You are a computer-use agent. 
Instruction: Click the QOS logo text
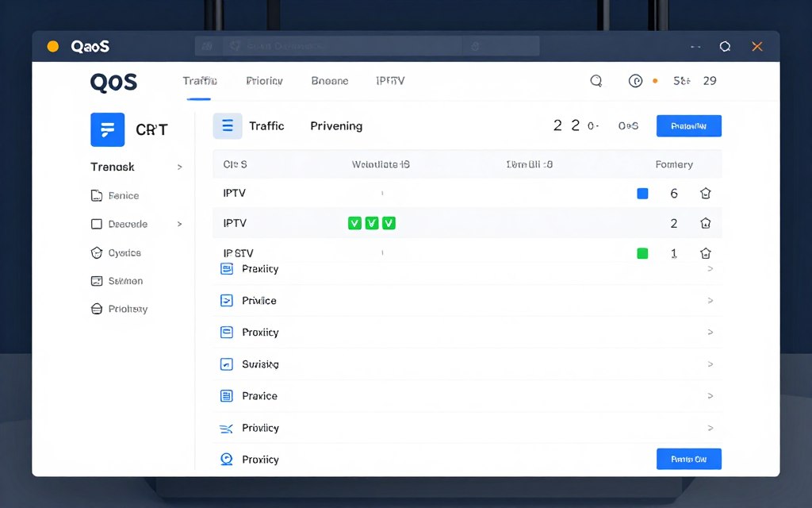point(114,82)
